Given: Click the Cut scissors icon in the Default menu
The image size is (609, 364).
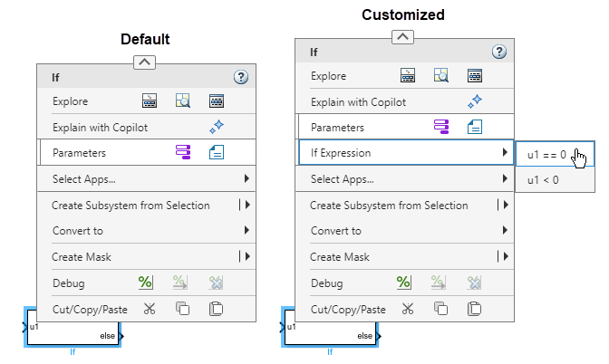Looking at the screenshot, I should pos(150,309).
